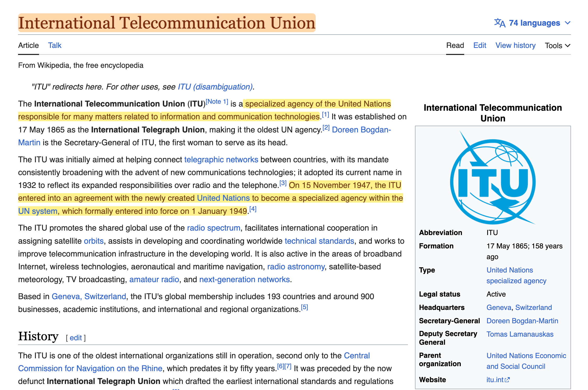This screenshot has height=390, width=588.
Task: Switch to the Talk tab
Action: point(55,45)
